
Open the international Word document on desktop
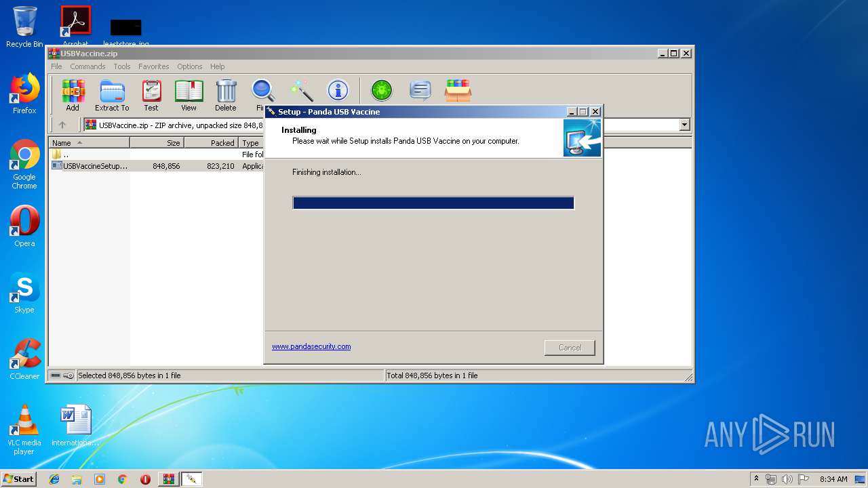click(x=75, y=426)
